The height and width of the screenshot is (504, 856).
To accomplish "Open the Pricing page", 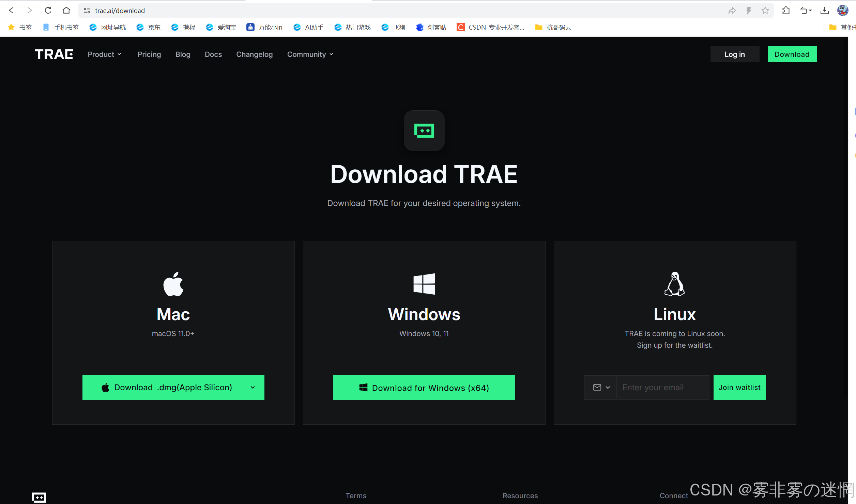I will [149, 54].
